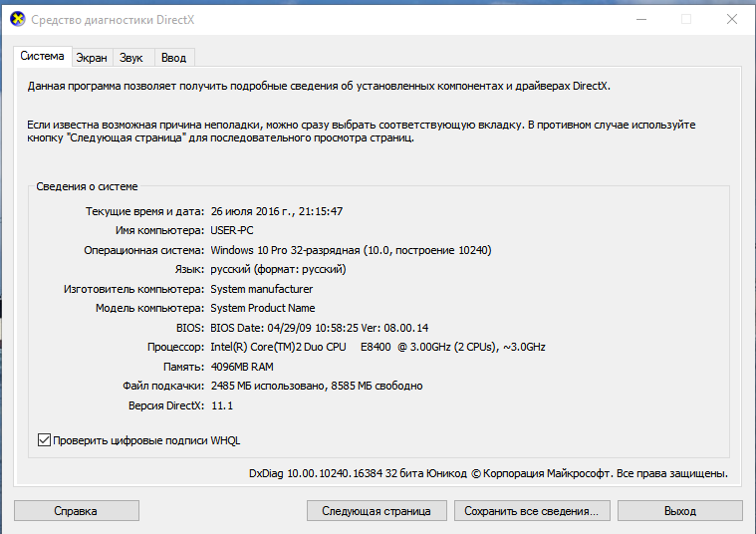The height and width of the screenshot is (534, 756).
Task: Uncheck Проверить цифровые подписи WHQL checkbox
Action: pos(44,440)
